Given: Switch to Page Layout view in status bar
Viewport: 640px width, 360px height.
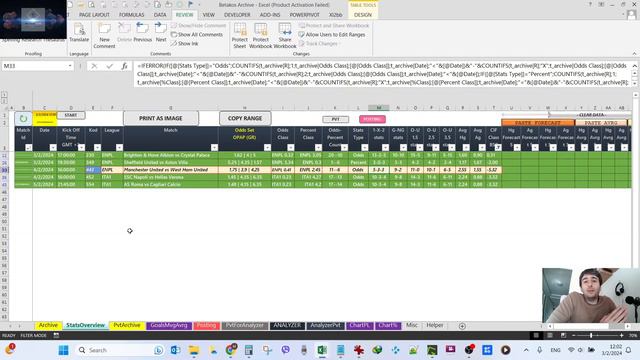Looking at the screenshot, I should 550,336.
